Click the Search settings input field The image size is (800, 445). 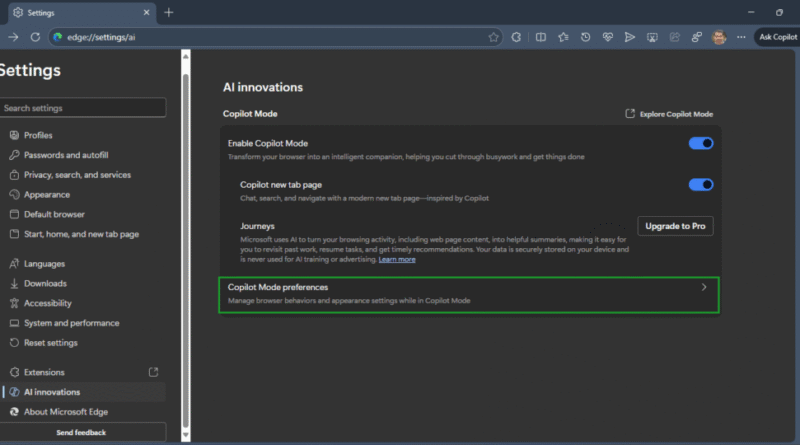click(82, 107)
